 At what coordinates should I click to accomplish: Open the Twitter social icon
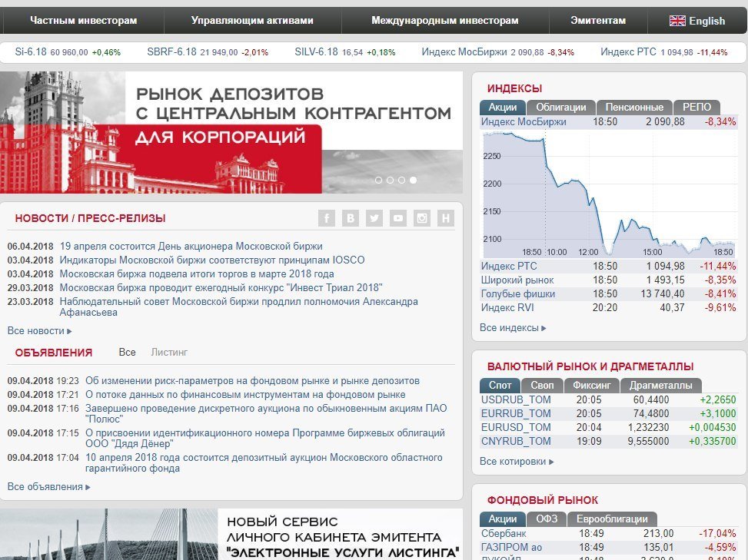click(374, 218)
